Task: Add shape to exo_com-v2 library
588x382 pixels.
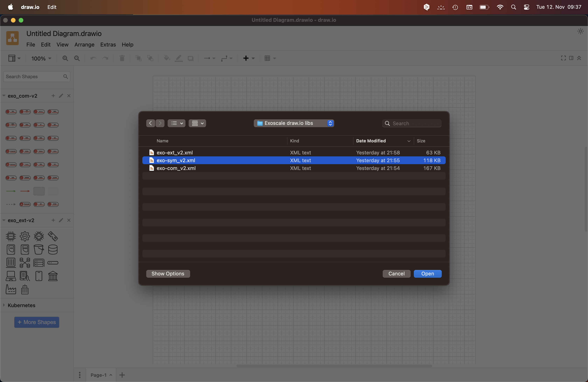Action: [53, 96]
